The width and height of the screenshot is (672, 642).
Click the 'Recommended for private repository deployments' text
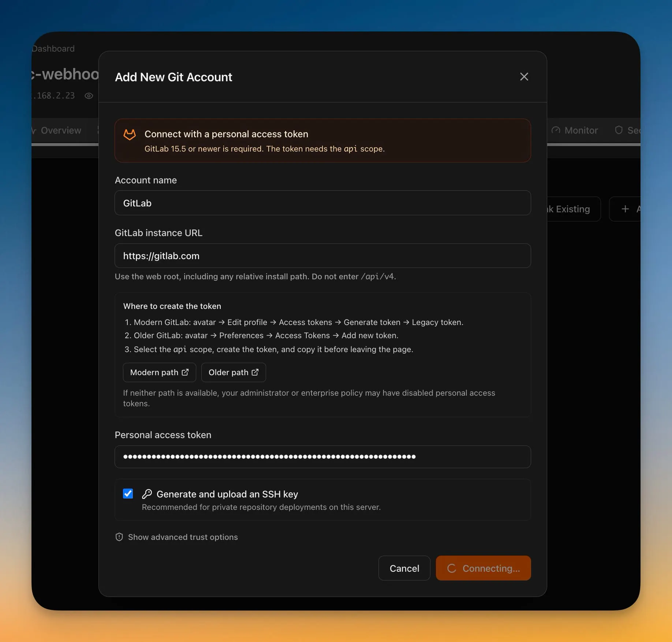coord(261,507)
